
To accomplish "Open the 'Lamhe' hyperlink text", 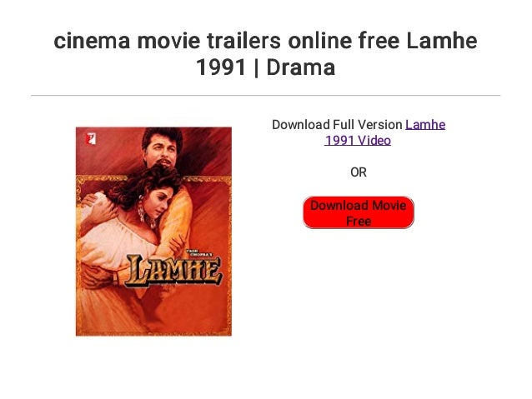I will point(425,125).
